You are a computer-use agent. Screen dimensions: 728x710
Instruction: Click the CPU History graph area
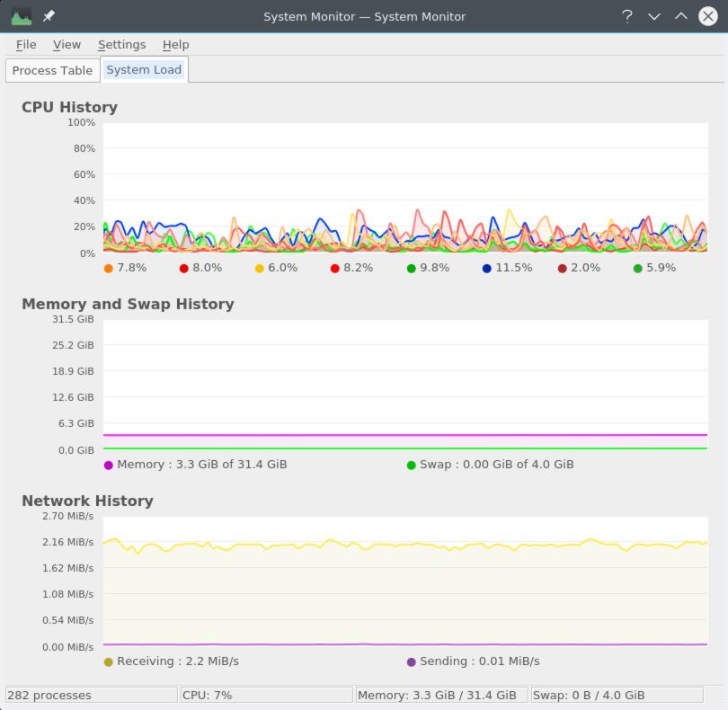[405, 188]
